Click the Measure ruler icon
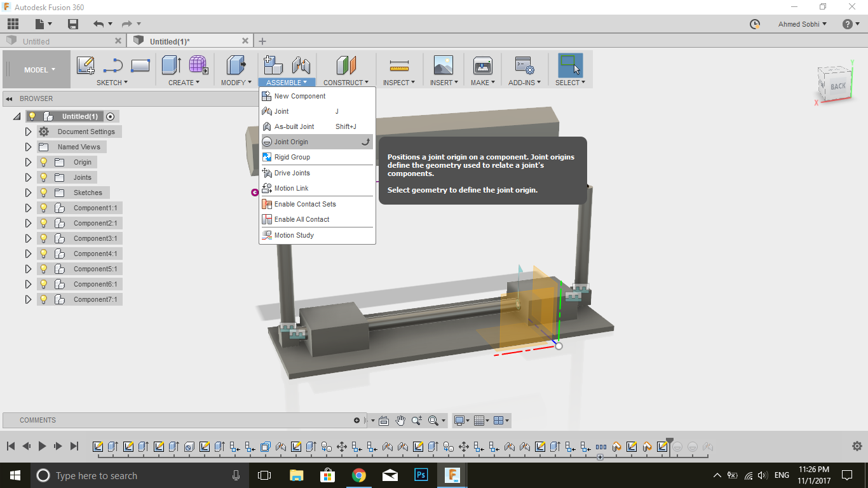868x488 pixels. [398, 65]
